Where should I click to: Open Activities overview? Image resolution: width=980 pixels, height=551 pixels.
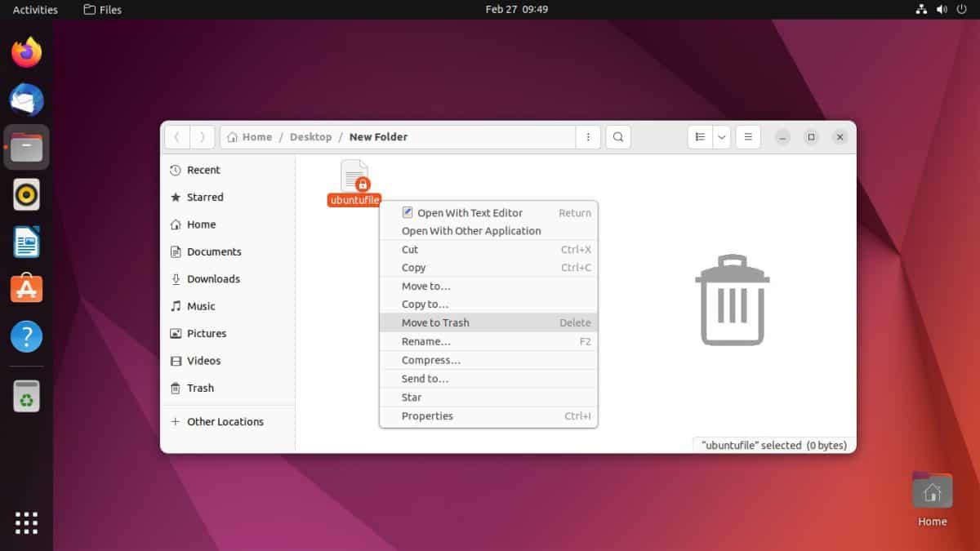point(35,10)
